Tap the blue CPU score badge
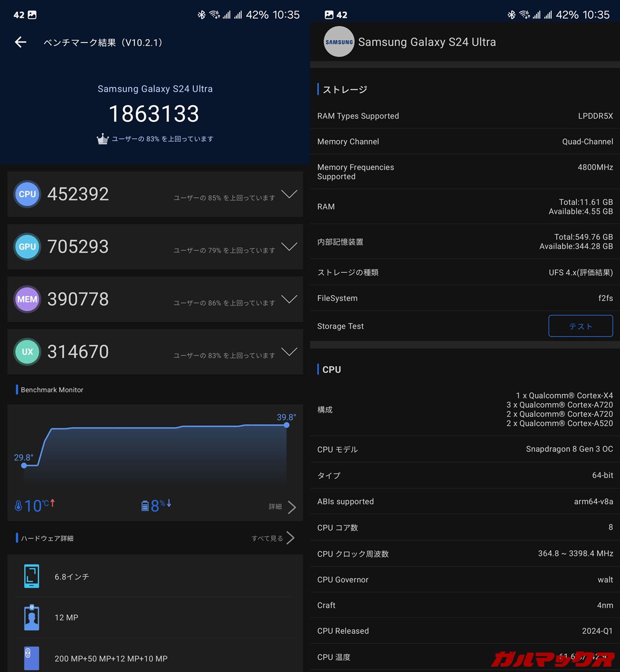The width and height of the screenshot is (620, 672). (27, 194)
